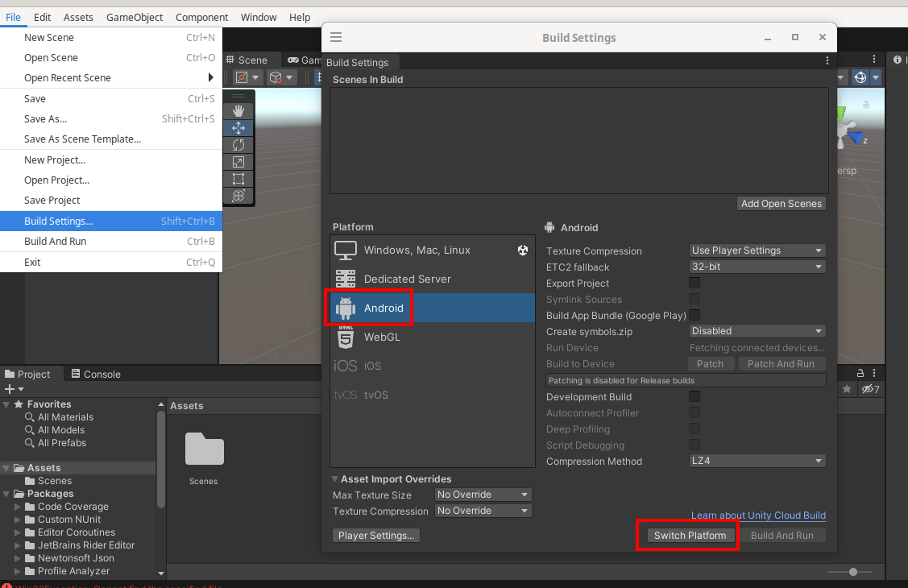This screenshot has height=588, width=908.
Task: Select the Hand tool in scene toolbar
Action: (x=238, y=110)
